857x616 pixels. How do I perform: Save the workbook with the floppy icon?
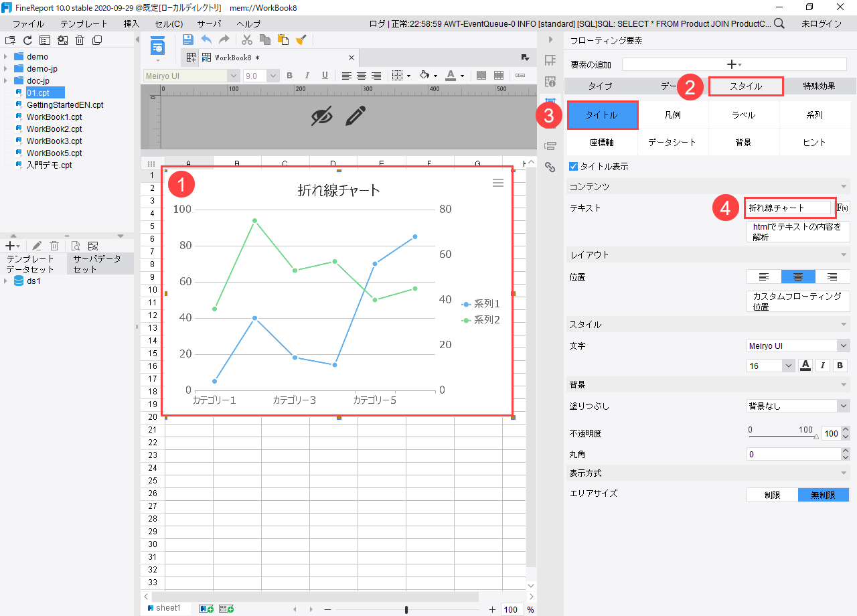[187, 40]
